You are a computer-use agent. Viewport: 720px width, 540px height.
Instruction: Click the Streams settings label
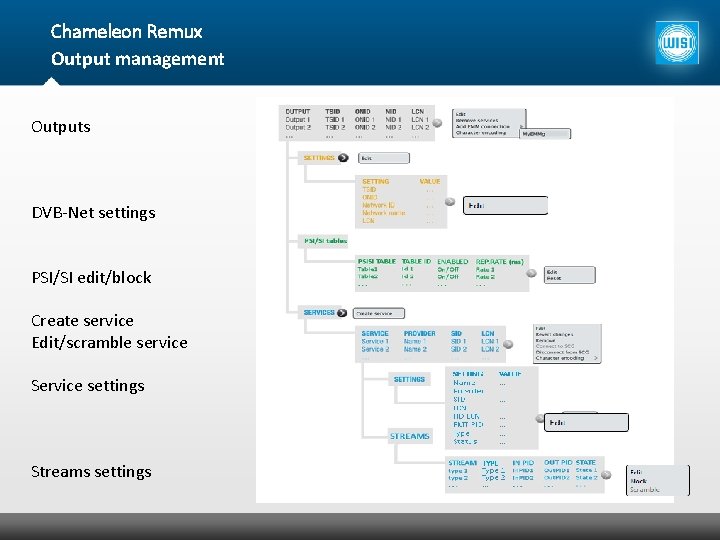pyautogui.click(x=91, y=472)
